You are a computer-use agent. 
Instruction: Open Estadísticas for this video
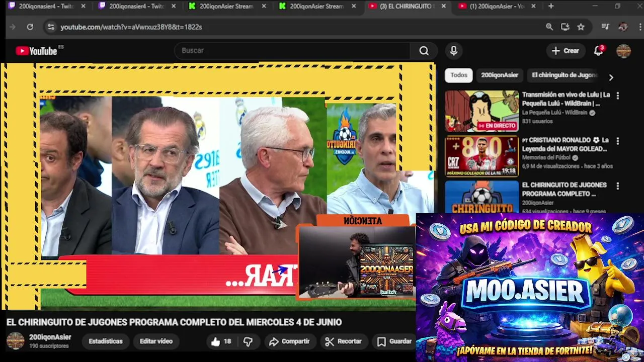tap(106, 341)
